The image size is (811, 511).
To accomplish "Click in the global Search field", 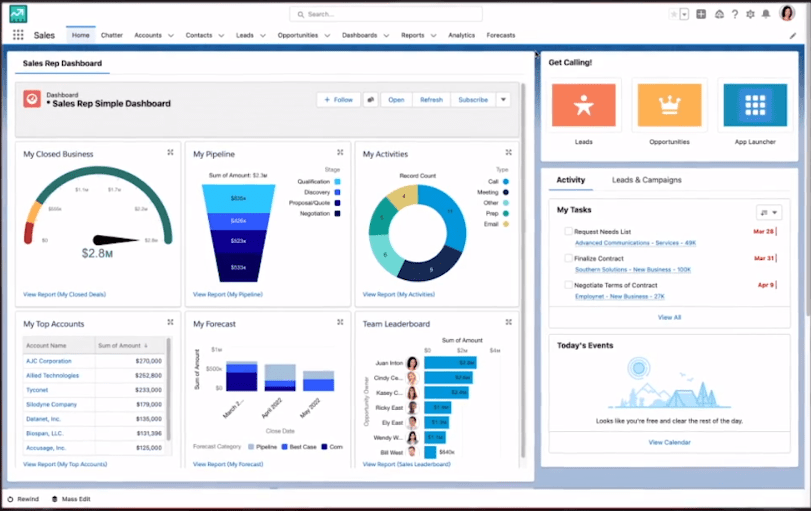I will tap(386, 14).
